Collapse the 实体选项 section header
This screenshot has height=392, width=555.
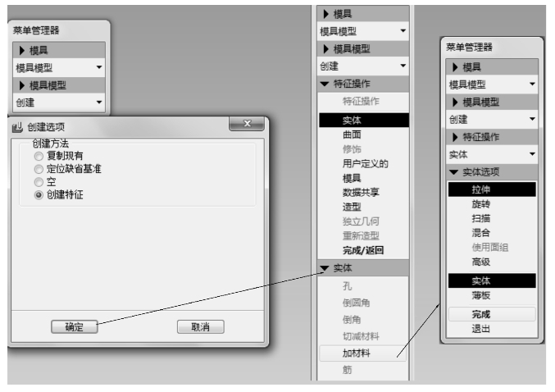pyautogui.click(x=493, y=172)
